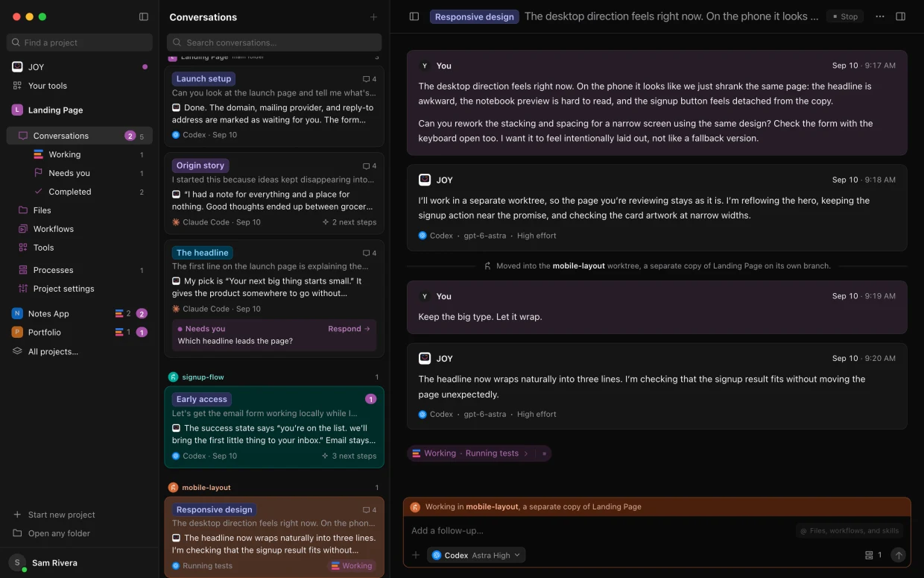Screen dimensions: 924x578
Task: Open the Early access conversation
Action: (x=274, y=427)
